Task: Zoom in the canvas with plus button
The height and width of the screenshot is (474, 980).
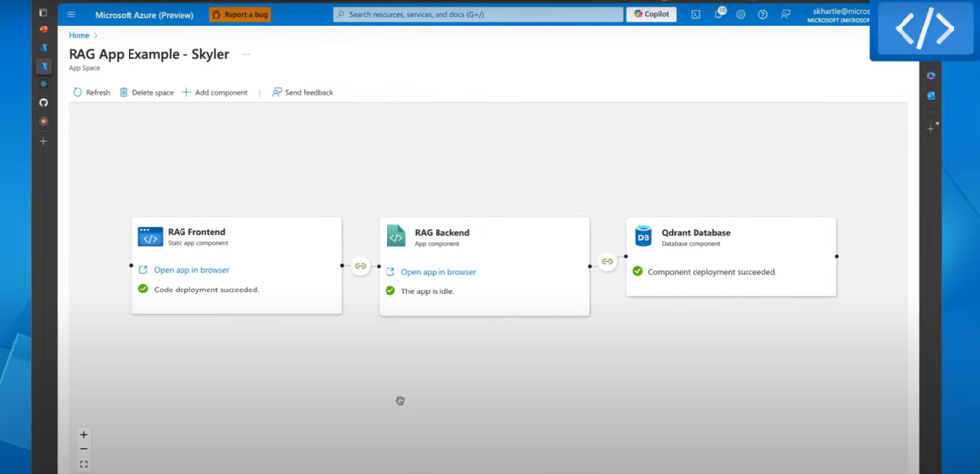Action: point(84,435)
